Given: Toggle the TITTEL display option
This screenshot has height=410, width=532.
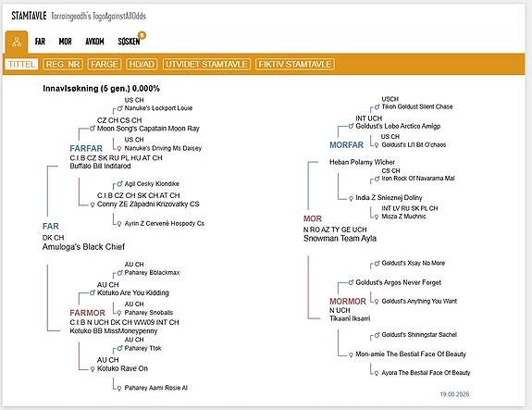Looking at the screenshot, I should [x=21, y=64].
